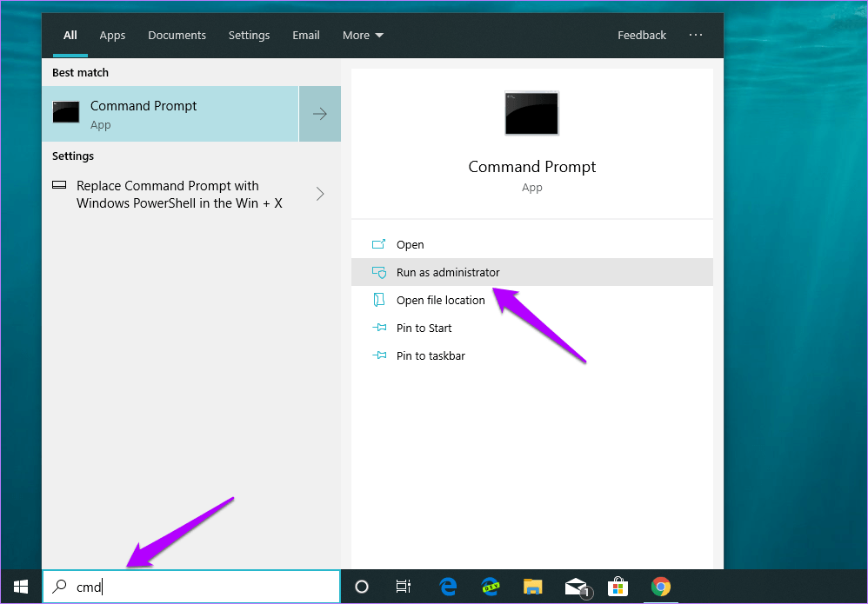Open the Feedback link
Screen dimensions: 868x604
click(x=642, y=36)
